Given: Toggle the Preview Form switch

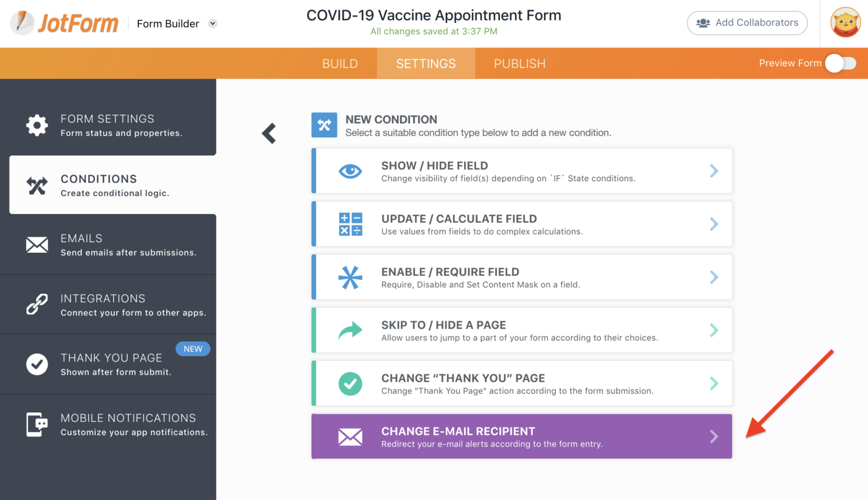Looking at the screenshot, I should (840, 63).
